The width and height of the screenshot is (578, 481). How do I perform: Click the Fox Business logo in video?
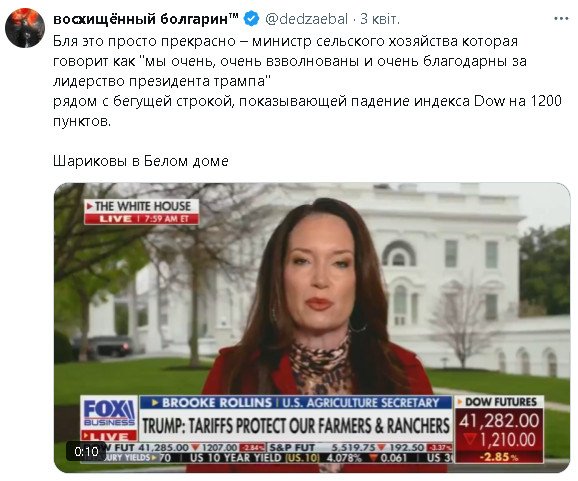pyautogui.click(x=109, y=412)
